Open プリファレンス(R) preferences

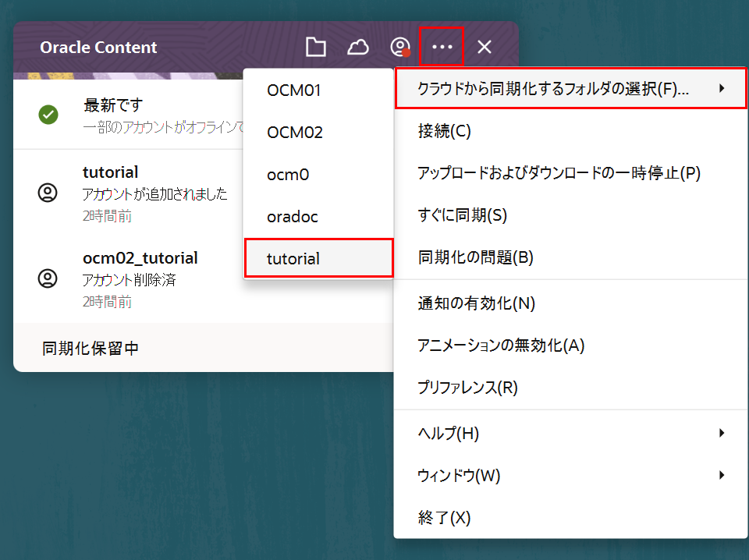pyautogui.click(x=571, y=387)
